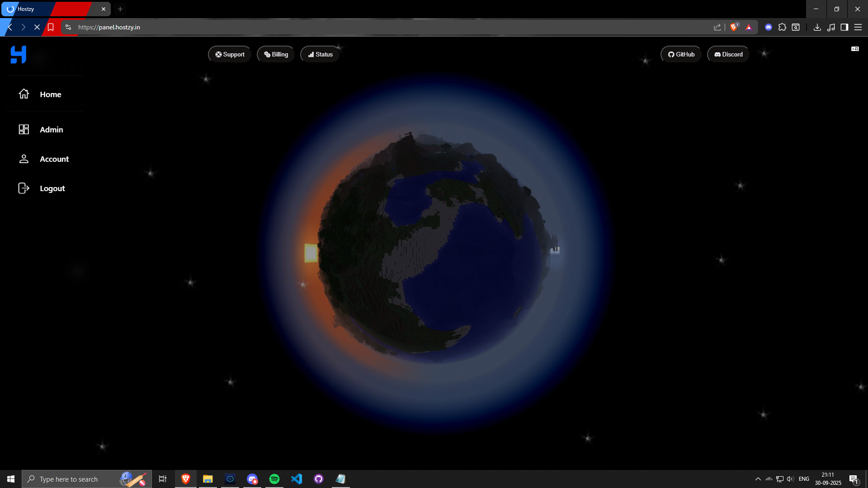Open the browser hamburger menu

(x=858, y=27)
